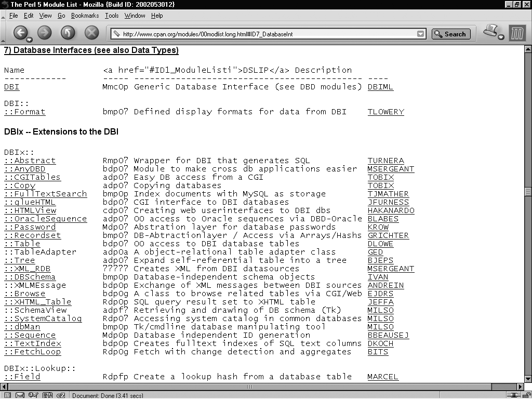Follow the GRICHTER author link

click(388, 235)
